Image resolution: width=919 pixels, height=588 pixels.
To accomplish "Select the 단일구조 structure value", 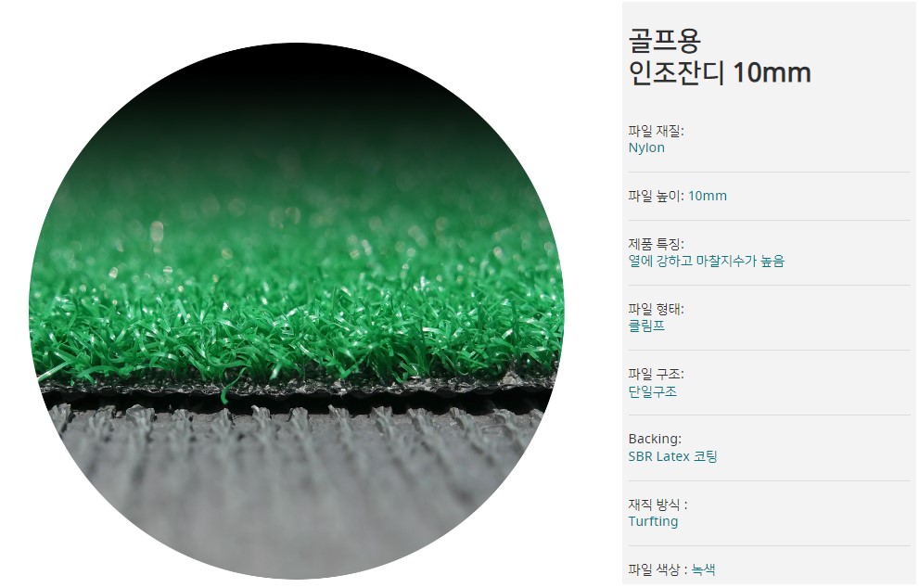I will pyautogui.click(x=652, y=391).
